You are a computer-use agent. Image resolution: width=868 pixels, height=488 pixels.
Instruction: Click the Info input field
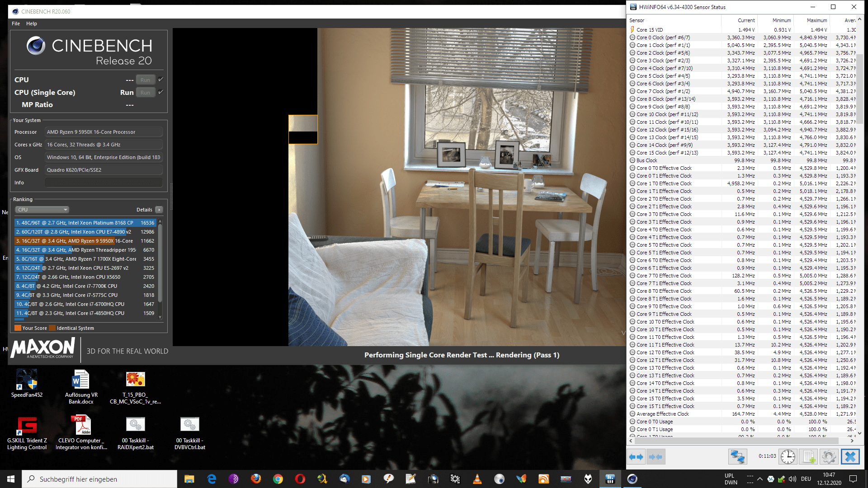coord(104,183)
